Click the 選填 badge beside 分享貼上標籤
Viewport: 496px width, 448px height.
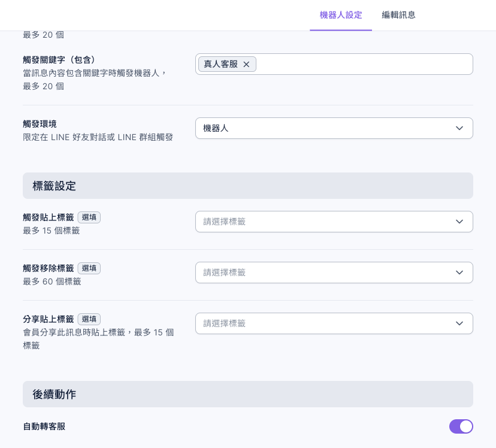click(x=89, y=319)
